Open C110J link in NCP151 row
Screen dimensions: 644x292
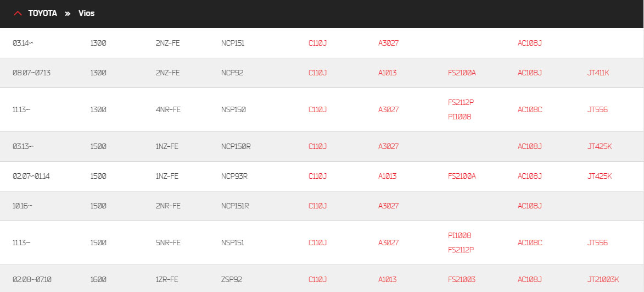[x=317, y=43]
